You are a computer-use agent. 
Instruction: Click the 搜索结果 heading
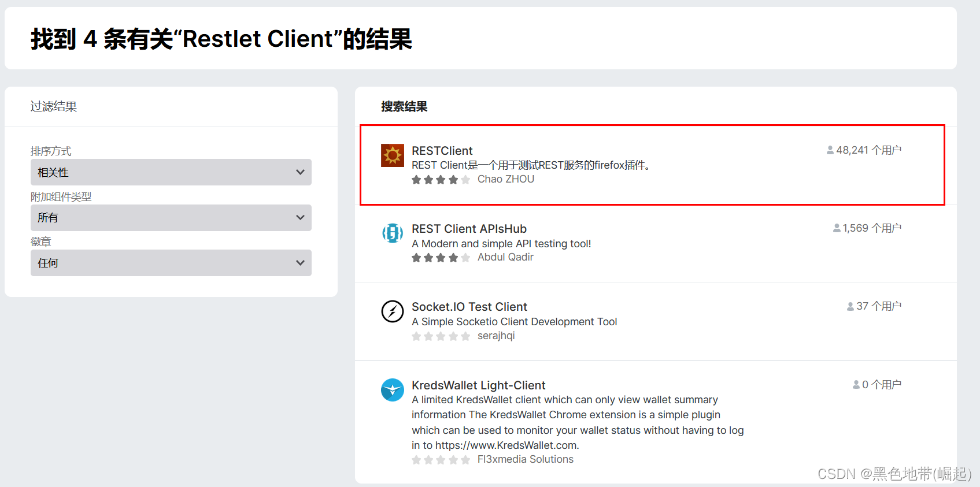coord(404,106)
